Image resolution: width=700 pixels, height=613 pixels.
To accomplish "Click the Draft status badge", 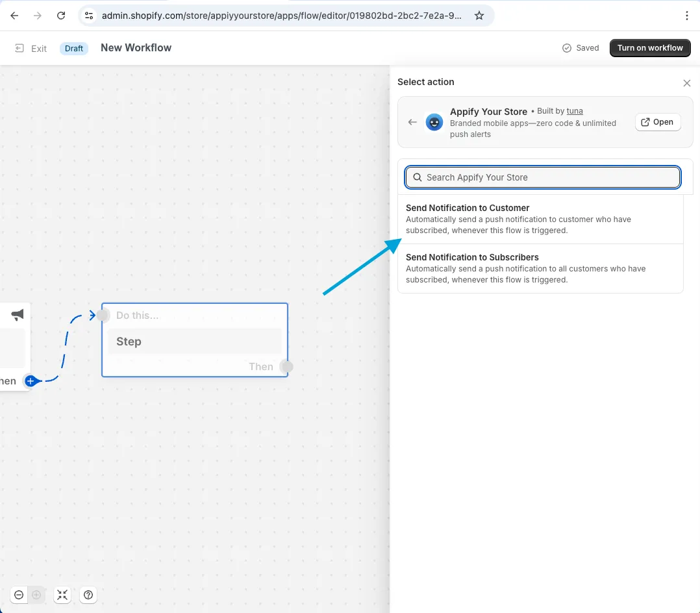I will [73, 48].
